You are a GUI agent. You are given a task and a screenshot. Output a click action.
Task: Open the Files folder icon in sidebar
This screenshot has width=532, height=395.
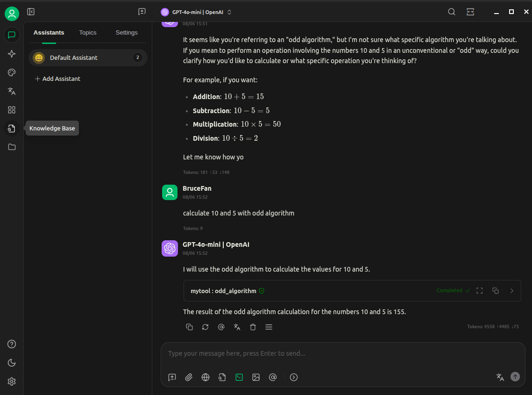click(12, 147)
